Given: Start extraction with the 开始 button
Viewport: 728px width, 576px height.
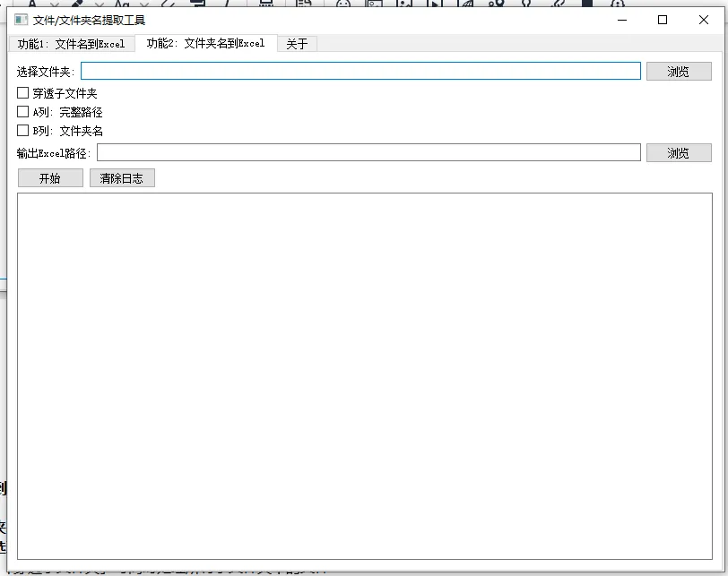Looking at the screenshot, I should [50, 178].
